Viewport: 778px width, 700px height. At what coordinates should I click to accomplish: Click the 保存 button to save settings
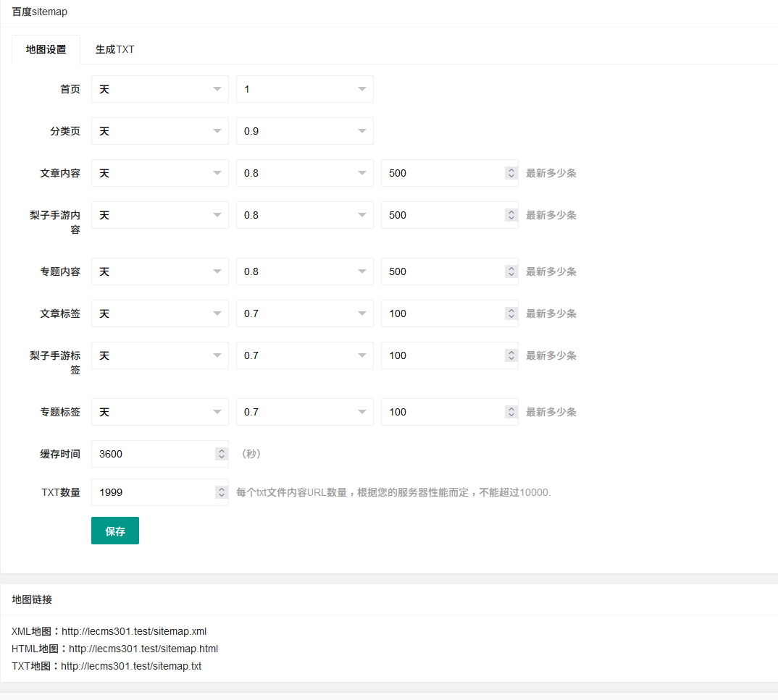[114, 530]
